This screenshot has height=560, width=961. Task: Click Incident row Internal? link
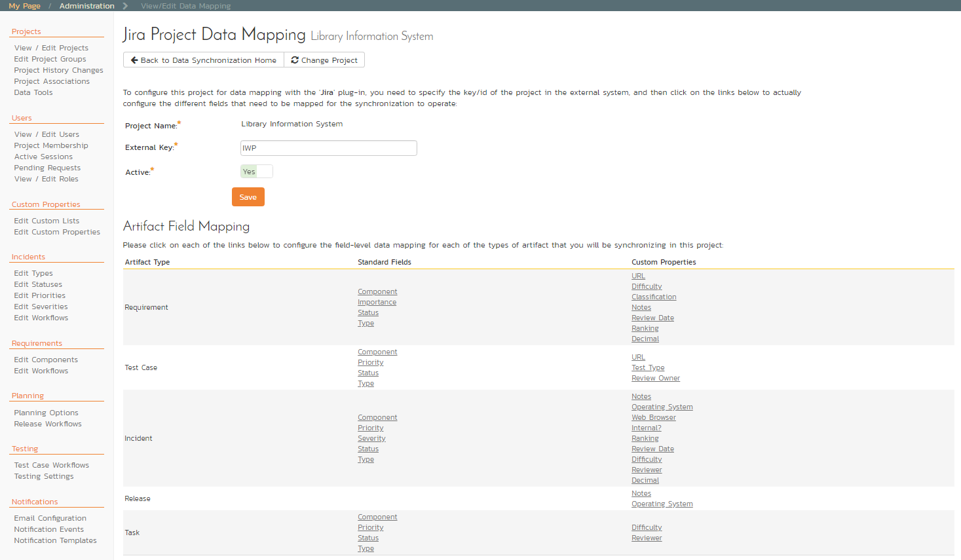pyautogui.click(x=647, y=428)
